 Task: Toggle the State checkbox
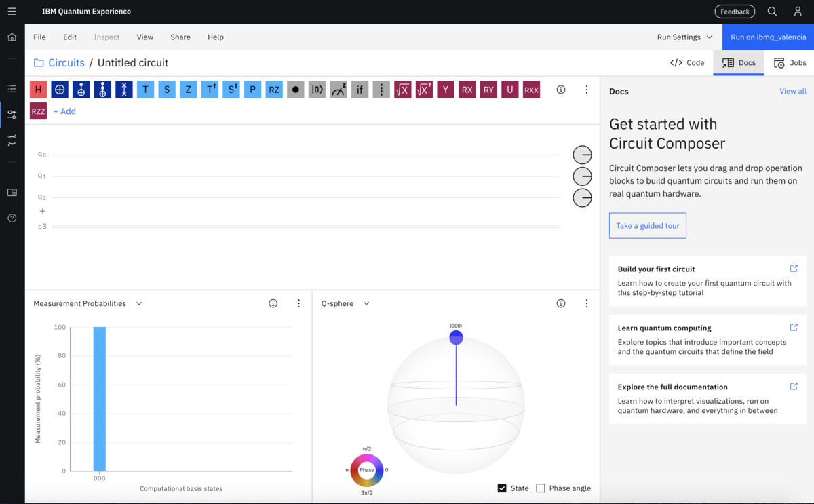click(502, 488)
